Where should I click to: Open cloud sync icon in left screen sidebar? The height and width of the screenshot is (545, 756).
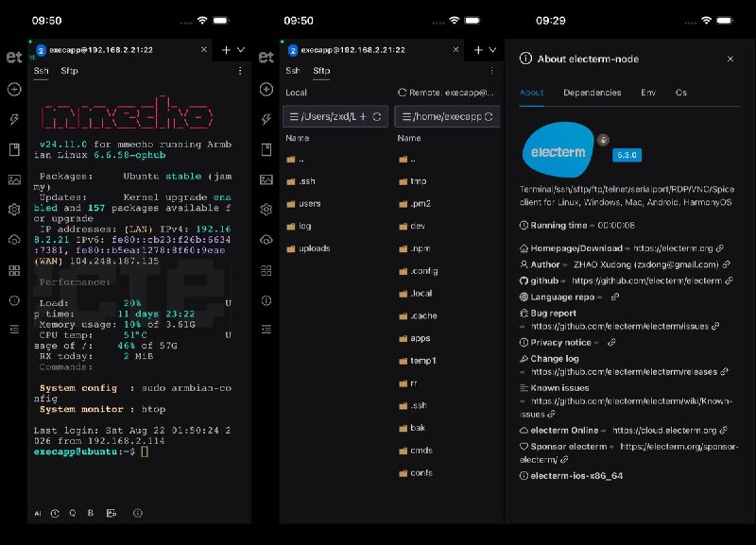[x=14, y=240]
